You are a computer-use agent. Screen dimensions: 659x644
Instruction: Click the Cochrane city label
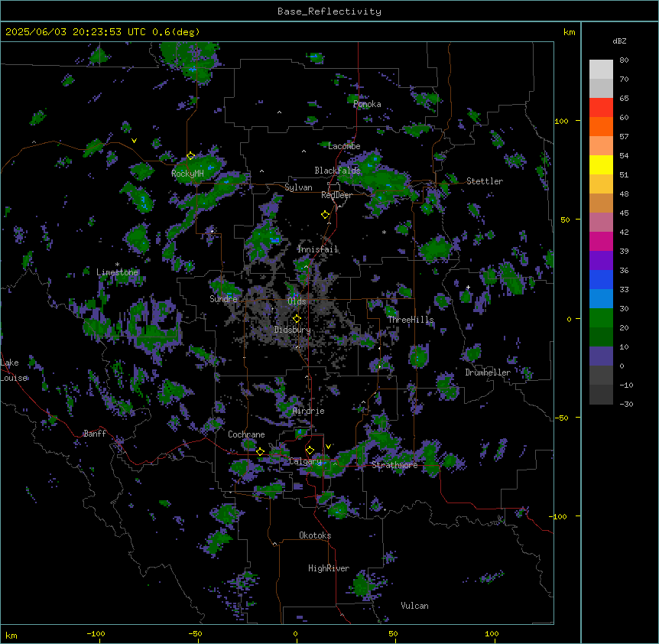(x=246, y=434)
